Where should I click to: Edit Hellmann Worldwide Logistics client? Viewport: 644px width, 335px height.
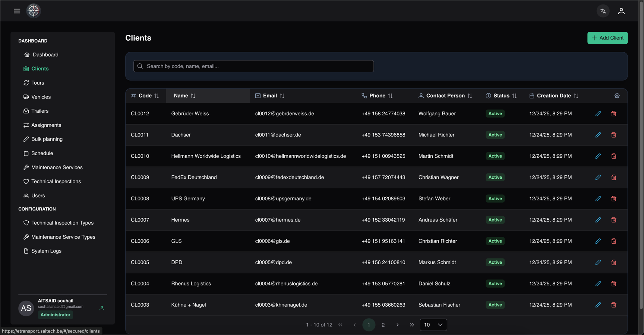click(x=598, y=156)
